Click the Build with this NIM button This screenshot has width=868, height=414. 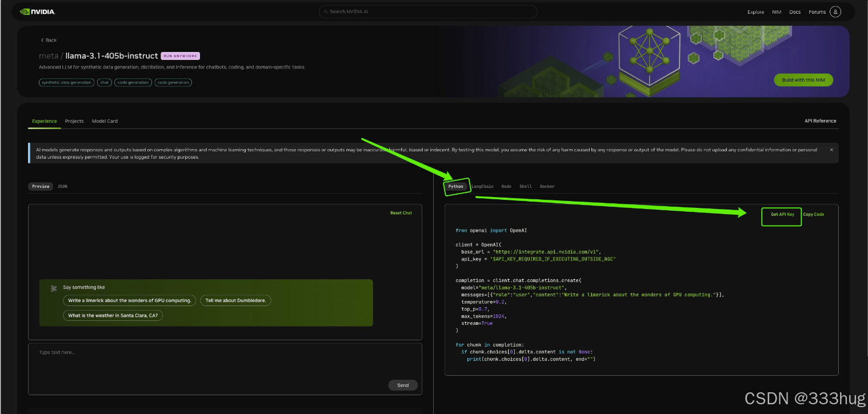[803, 80]
